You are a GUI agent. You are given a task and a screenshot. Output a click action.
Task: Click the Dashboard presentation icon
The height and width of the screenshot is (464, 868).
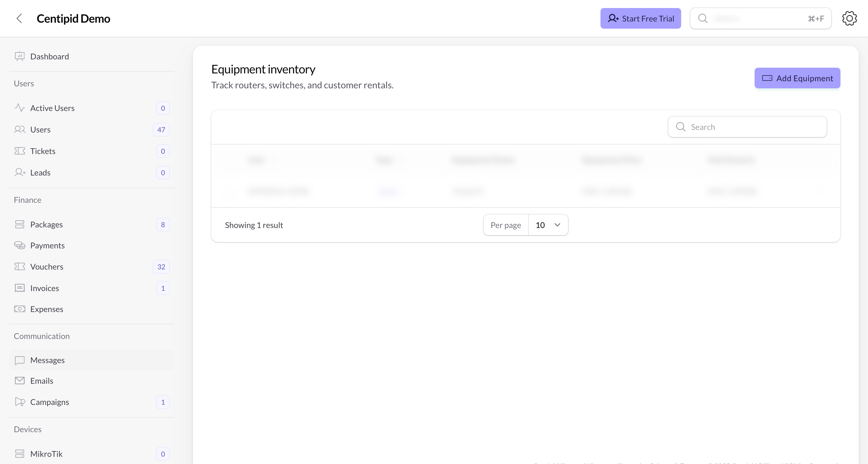(x=20, y=56)
